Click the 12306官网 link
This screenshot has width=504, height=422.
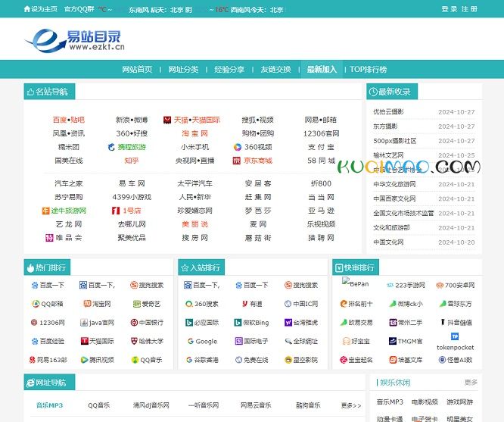[x=321, y=133]
